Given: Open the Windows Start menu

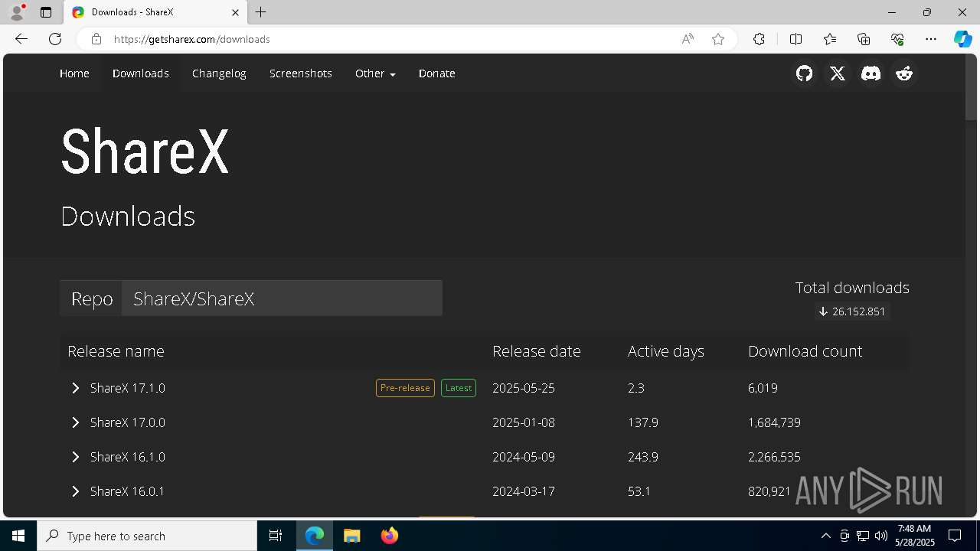Looking at the screenshot, I should [x=18, y=536].
